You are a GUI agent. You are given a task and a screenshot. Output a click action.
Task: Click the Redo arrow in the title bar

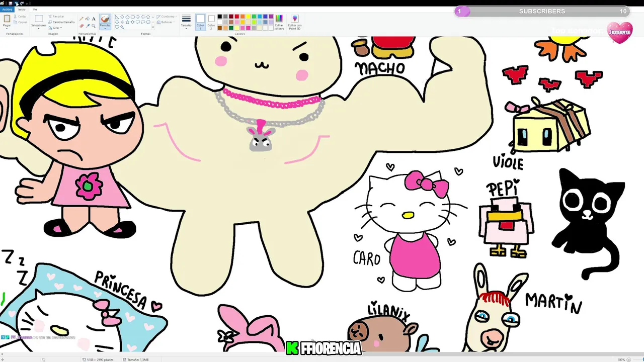22,4
